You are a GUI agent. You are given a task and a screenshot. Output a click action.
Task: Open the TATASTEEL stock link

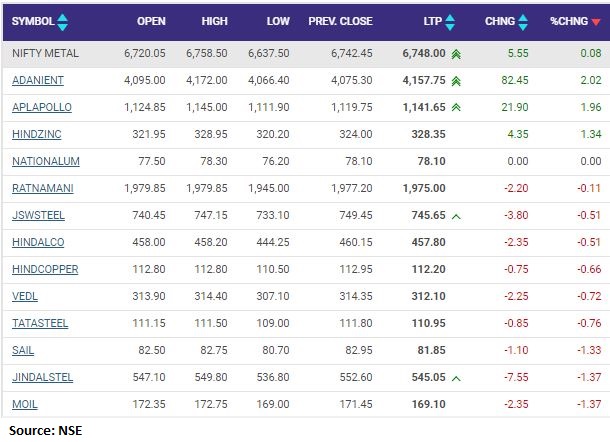point(40,323)
